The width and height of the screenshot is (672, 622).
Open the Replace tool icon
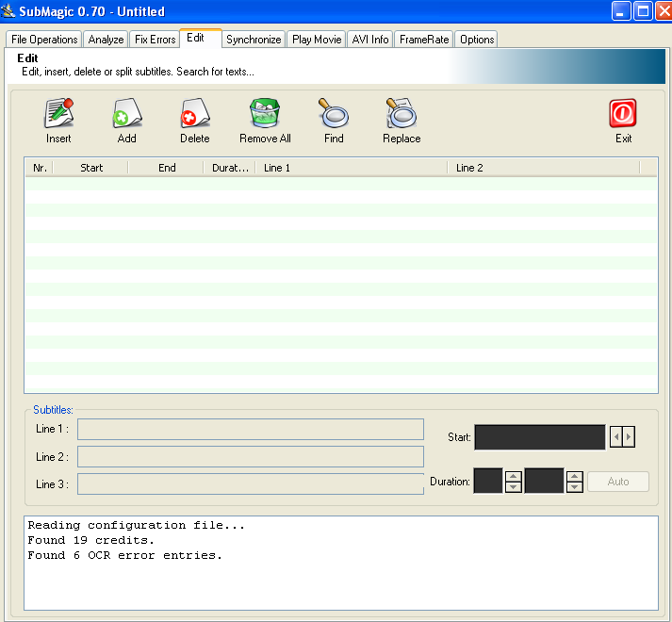402,114
